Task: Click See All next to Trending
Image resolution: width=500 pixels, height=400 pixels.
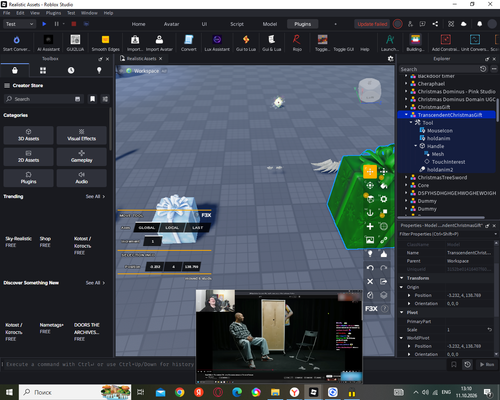Action: (95, 197)
